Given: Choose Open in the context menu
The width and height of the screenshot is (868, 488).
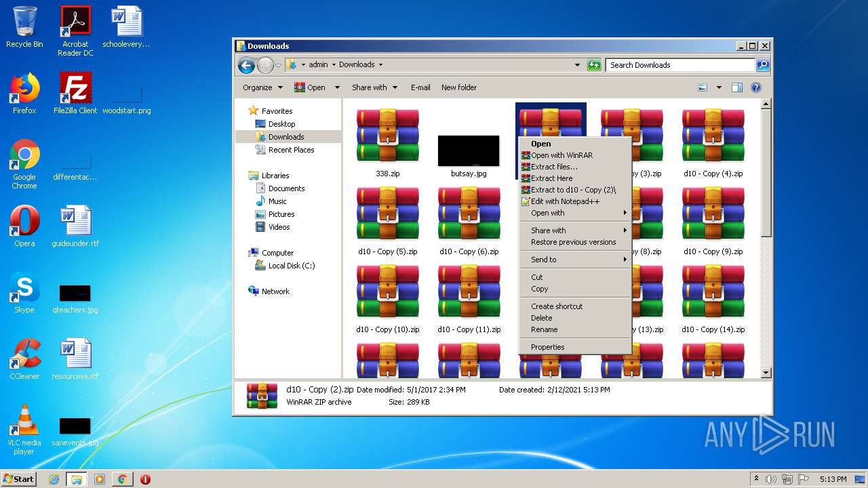Looking at the screenshot, I should (x=575, y=144).
